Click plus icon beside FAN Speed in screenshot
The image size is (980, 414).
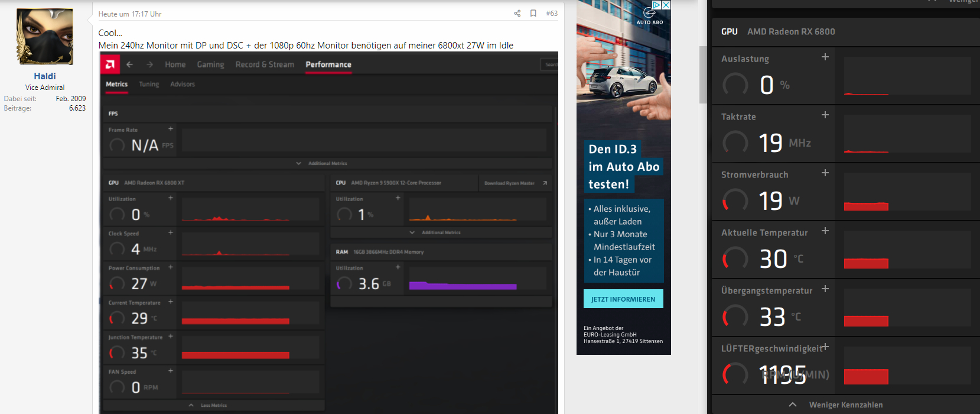coord(171,371)
